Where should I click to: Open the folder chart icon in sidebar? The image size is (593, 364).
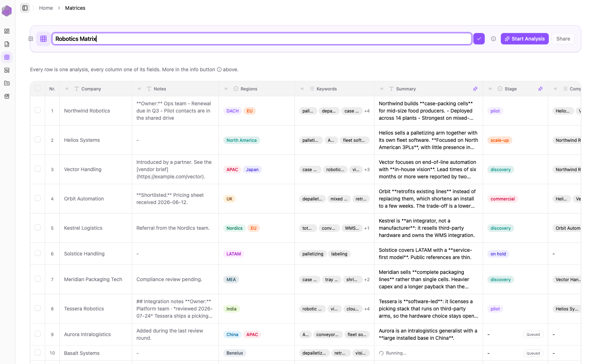[7, 83]
